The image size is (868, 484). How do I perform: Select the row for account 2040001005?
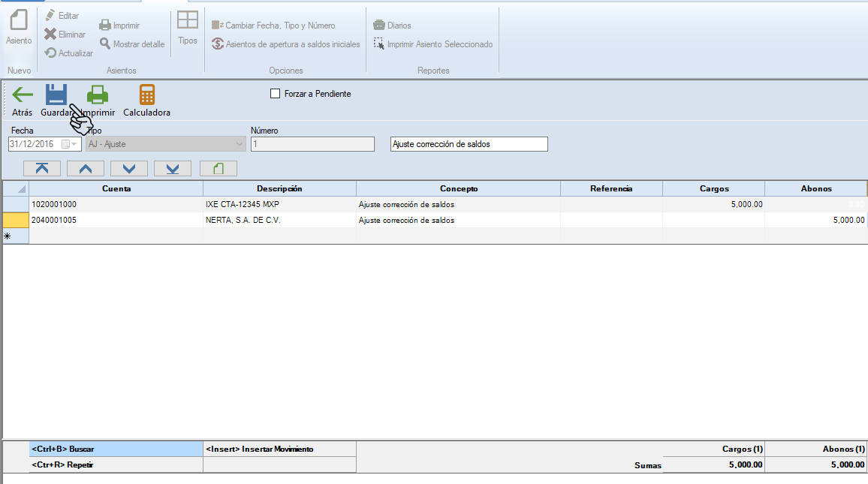16,221
